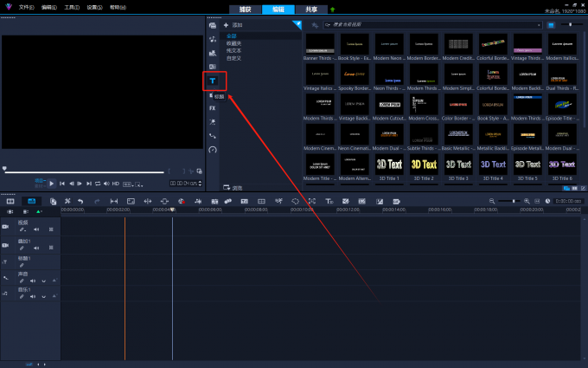Select the media library icon
The width and height of the screenshot is (588, 368).
tap(212, 25)
